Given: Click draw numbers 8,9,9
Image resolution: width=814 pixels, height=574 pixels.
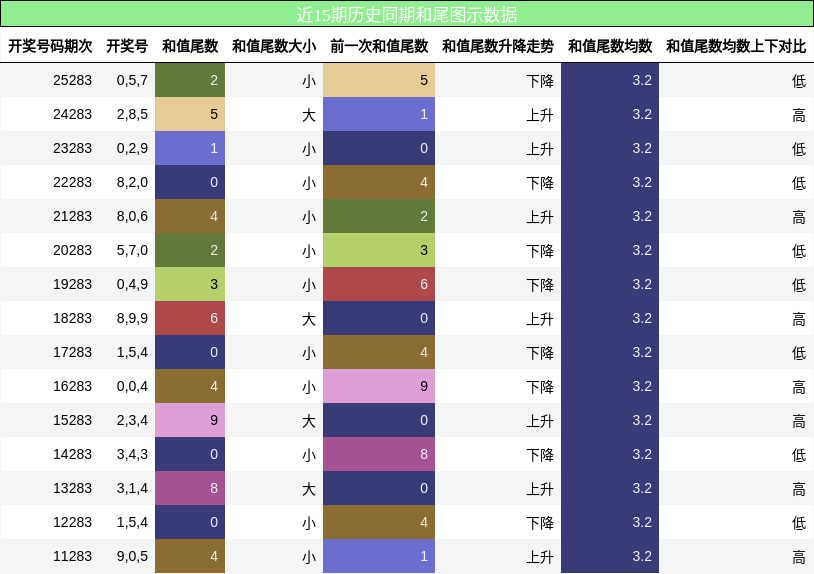Looking at the screenshot, I should (x=132, y=318).
